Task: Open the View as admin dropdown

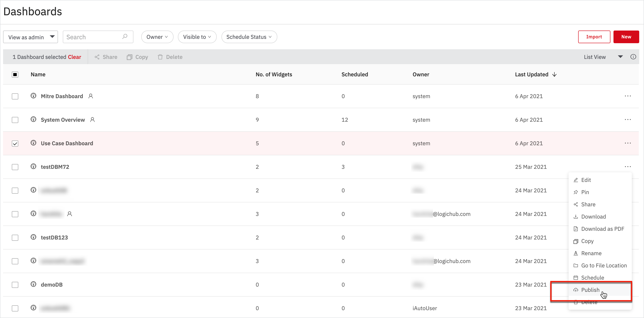Action: click(31, 37)
